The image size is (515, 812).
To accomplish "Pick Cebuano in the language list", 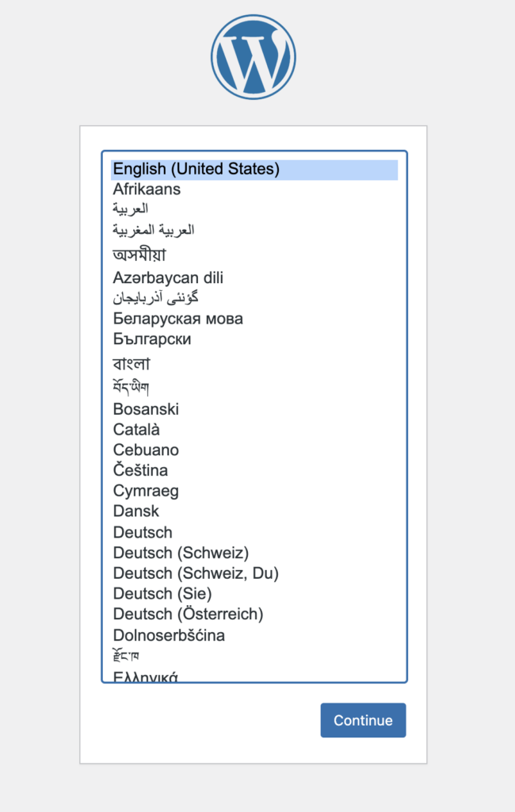I will coord(146,450).
